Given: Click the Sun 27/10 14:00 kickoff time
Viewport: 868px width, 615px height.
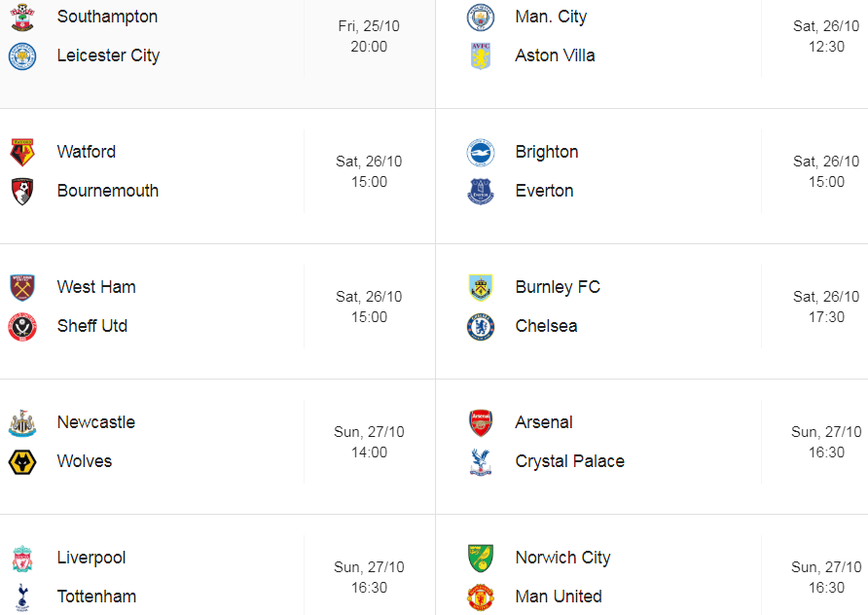Looking at the screenshot, I should [x=369, y=442].
